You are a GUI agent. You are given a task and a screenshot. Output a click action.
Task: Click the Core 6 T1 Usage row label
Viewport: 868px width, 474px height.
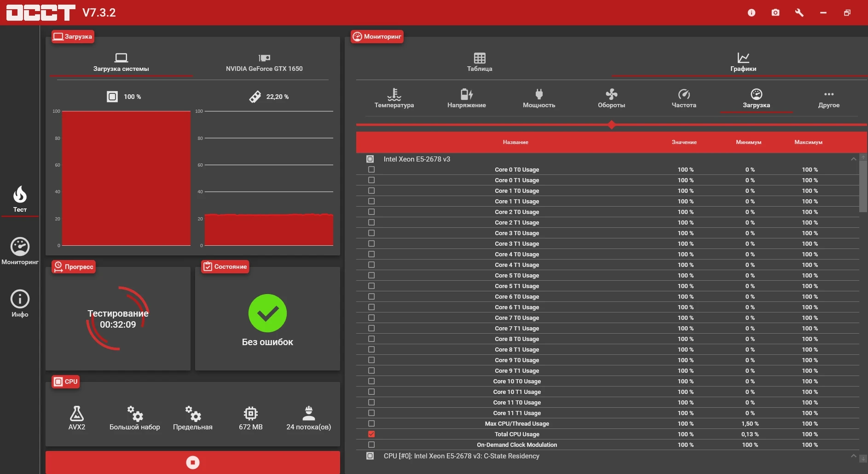517,307
